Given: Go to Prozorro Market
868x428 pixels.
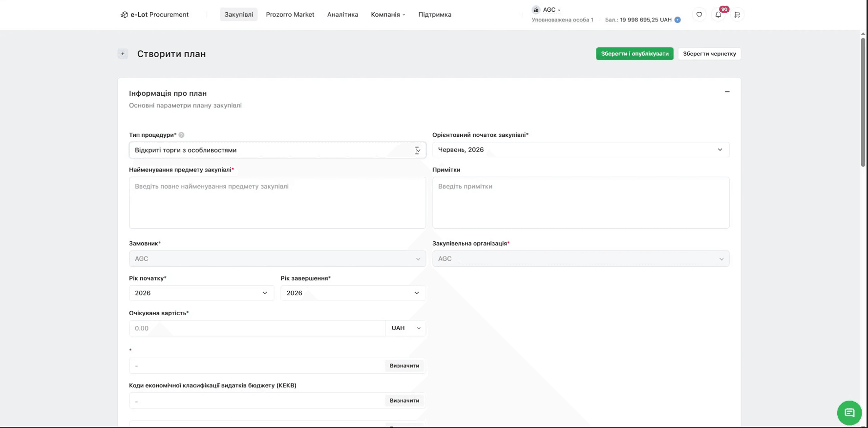Looking at the screenshot, I should tap(290, 15).
